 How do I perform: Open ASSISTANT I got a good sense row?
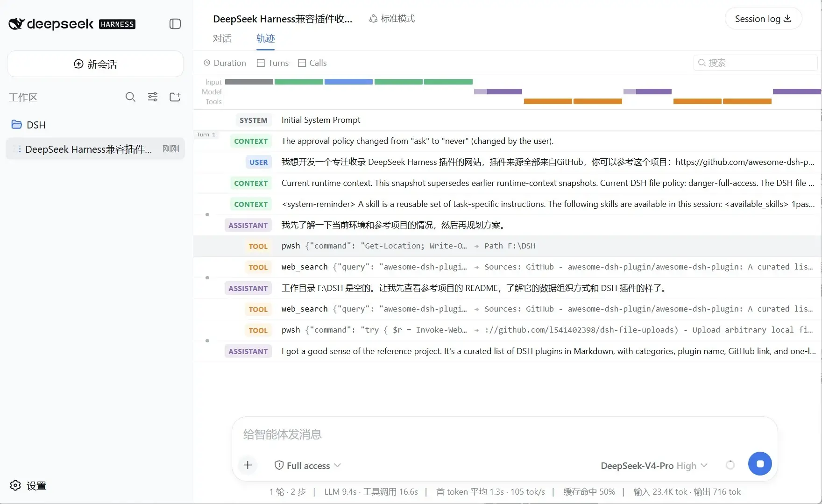coord(507,351)
